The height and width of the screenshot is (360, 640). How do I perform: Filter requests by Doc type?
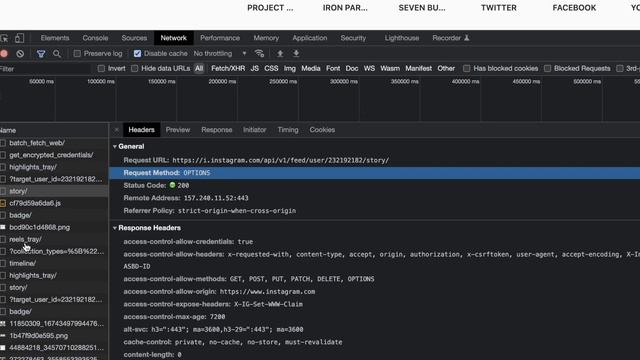(352, 69)
